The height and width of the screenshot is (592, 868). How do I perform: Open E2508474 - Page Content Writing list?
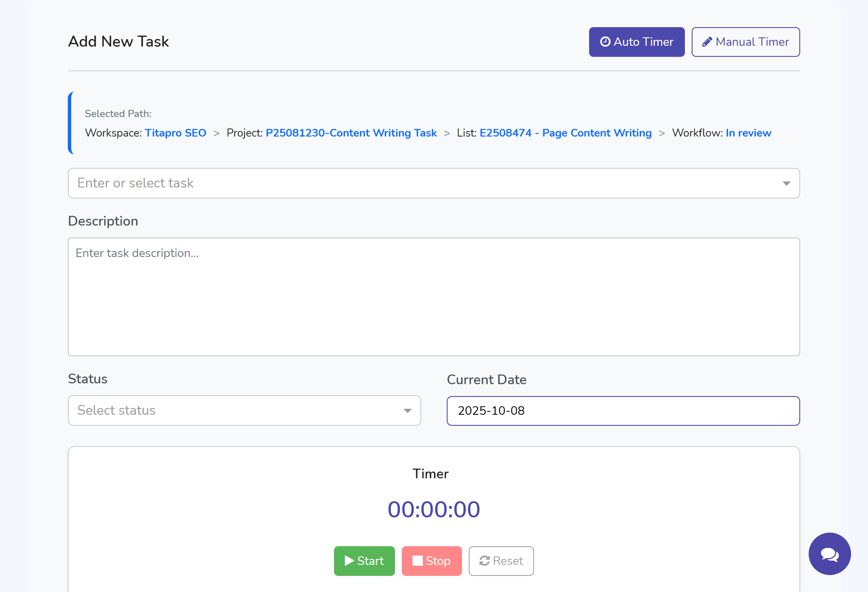point(565,133)
